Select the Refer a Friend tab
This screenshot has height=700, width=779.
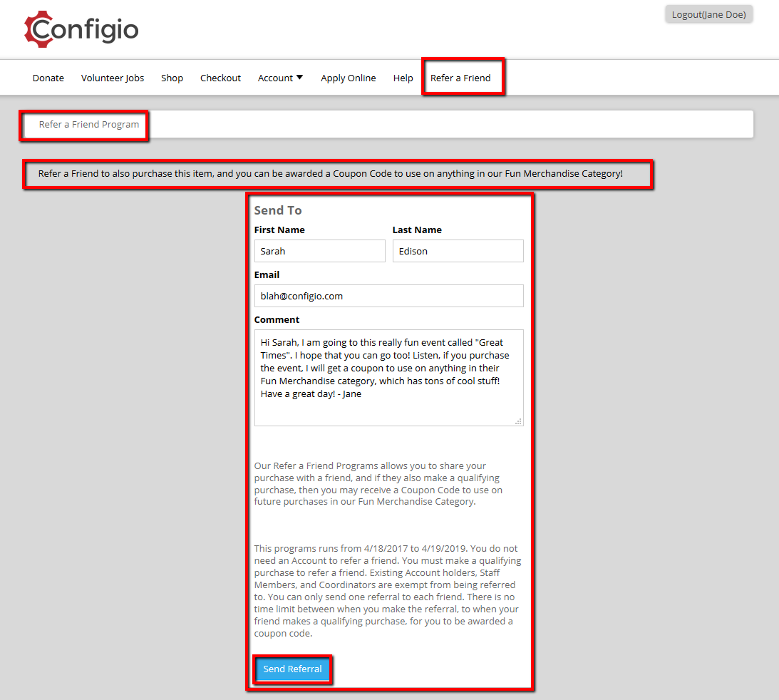[460, 78]
